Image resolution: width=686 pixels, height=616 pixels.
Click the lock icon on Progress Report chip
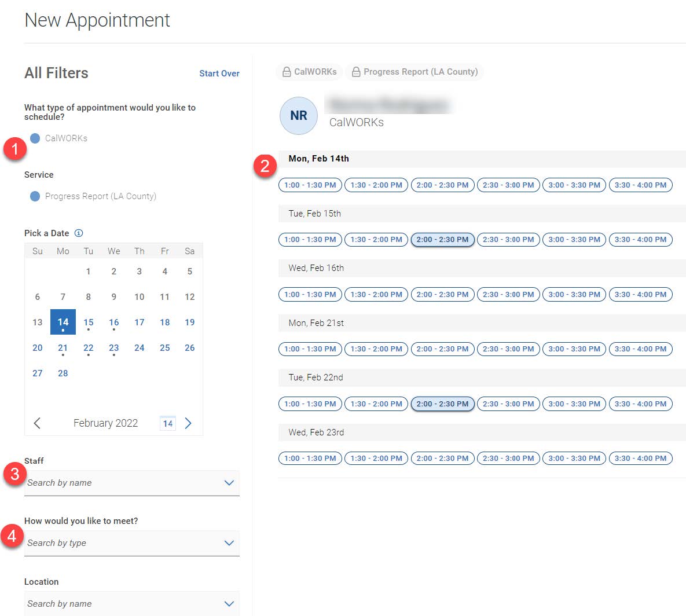[x=356, y=71]
